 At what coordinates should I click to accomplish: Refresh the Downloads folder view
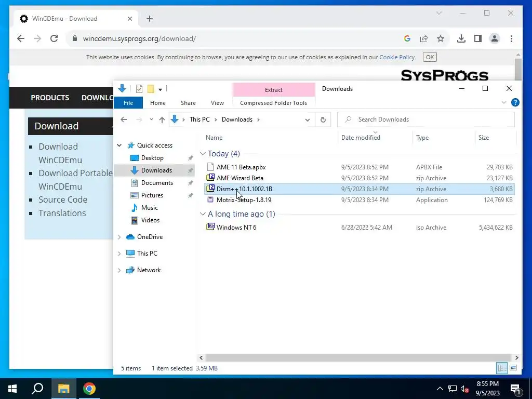[x=323, y=120]
